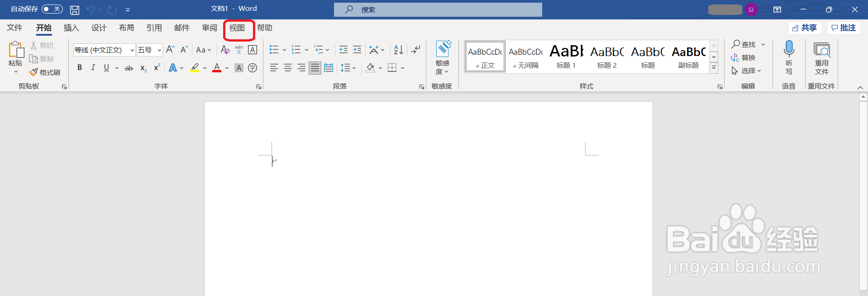Toggle Superscript x²
The height and width of the screenshot is (296, 868).
pyautogui.click(x=157, y=67)
